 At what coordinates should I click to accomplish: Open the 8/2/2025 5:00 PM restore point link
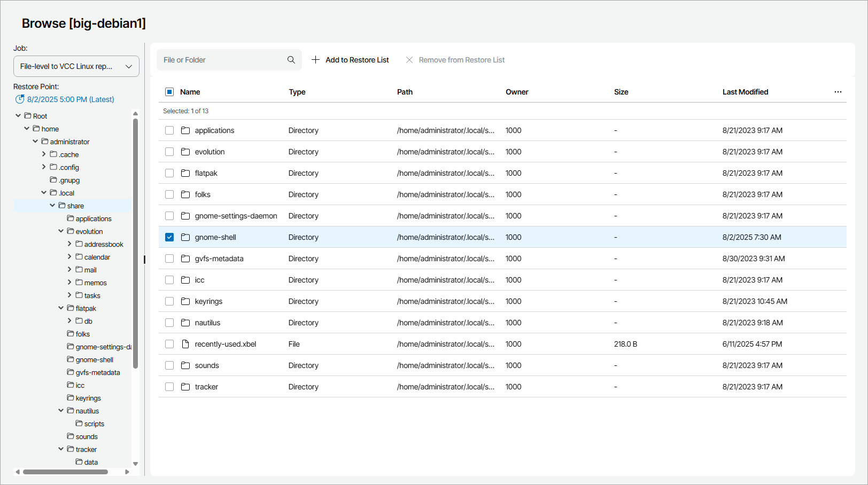[71, 99]
